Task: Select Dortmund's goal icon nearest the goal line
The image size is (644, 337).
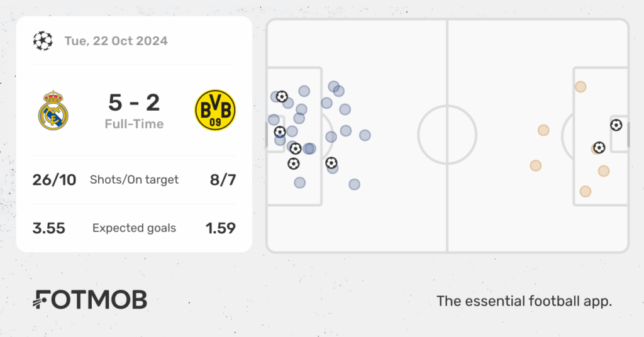Action: click(x=616, y=125)
